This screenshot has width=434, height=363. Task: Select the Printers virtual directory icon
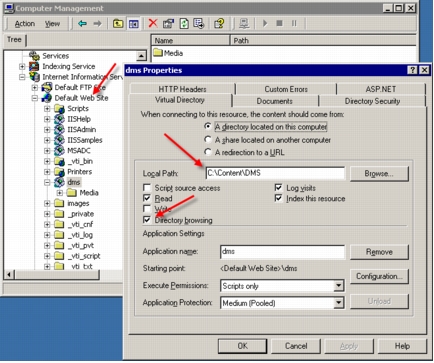(59, 172)
